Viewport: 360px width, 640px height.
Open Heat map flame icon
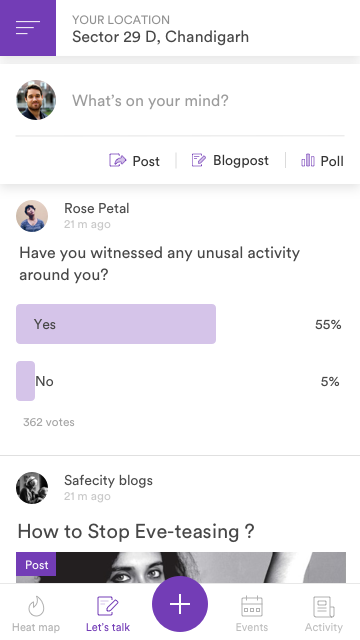(x=36, y=606)
